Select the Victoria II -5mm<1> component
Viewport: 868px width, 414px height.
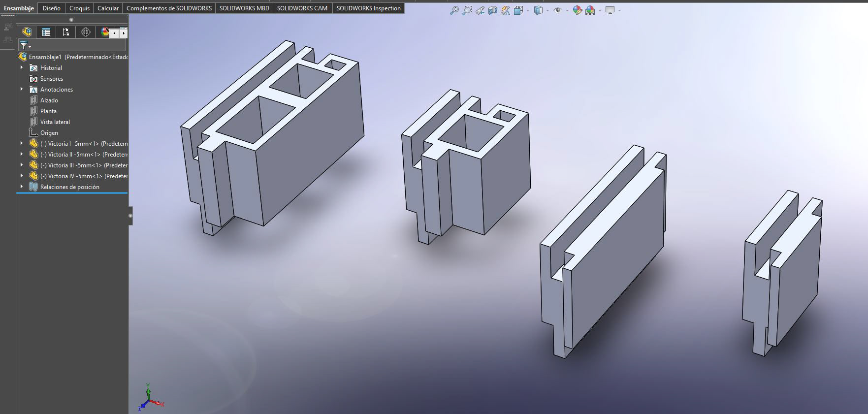tap(84, 155)
